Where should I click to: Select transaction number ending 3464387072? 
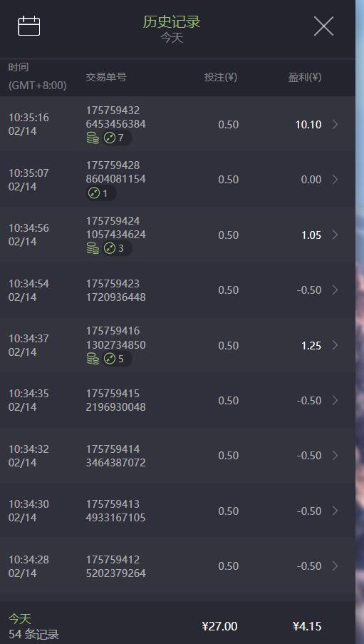(115, 456)
